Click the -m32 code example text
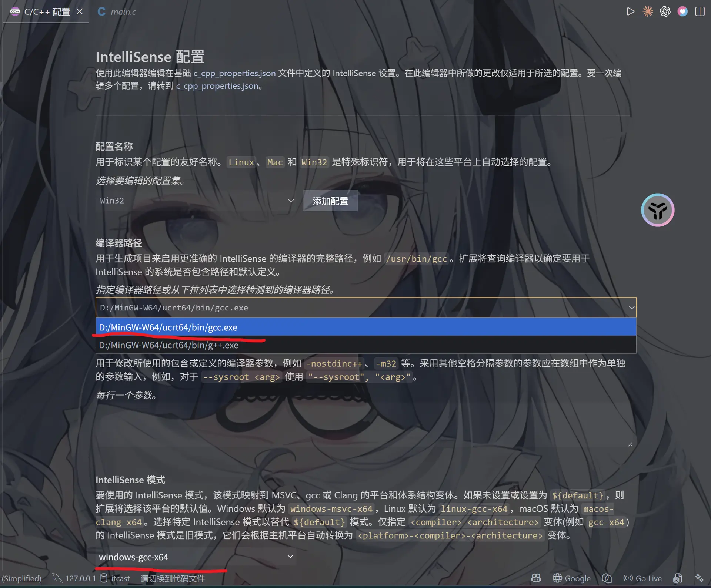The height and width of the screenshot is (588, 711). [386, 364]
